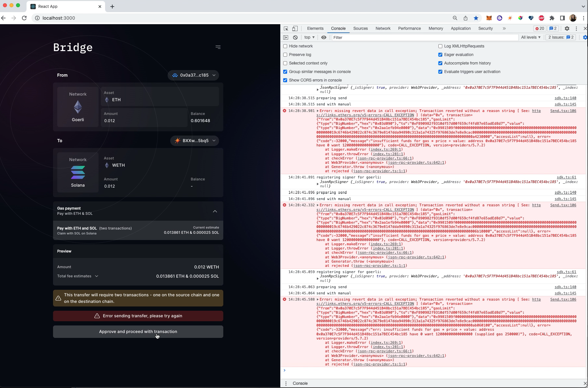This screenshot has width=588, height=388.
Task: Clear the console messages
Action: point(296,37)
